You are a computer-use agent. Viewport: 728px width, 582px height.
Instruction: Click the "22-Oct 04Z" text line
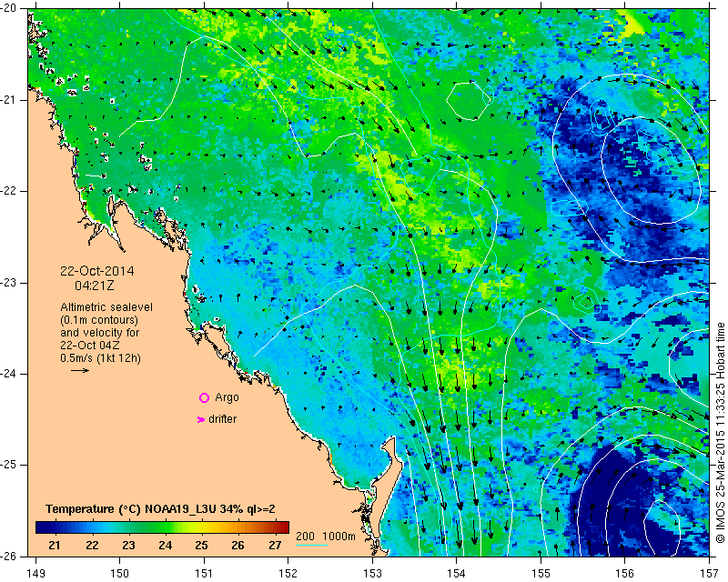[x=89, y=346]
